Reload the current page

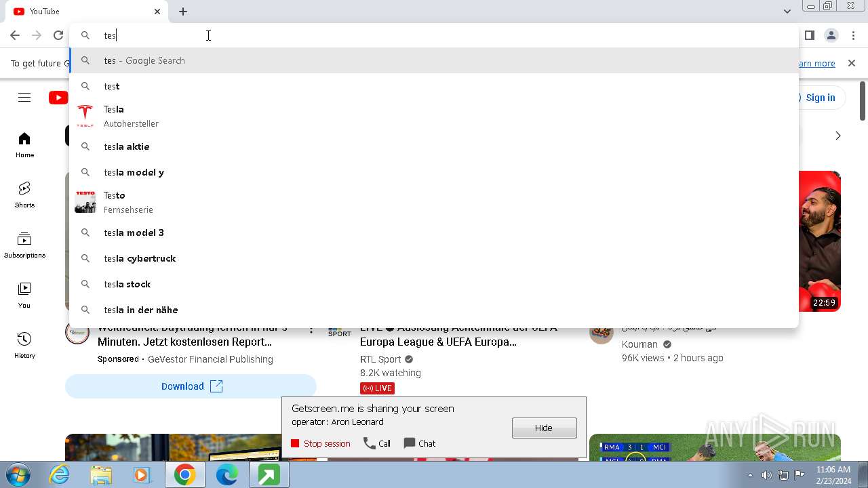[58, 35]
